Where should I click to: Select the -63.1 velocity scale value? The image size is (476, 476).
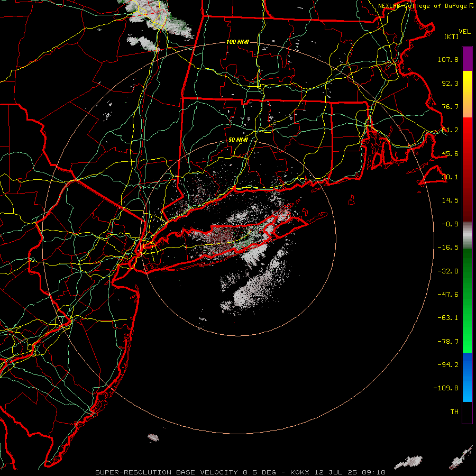pyautogui.click(x=448, y=318)
